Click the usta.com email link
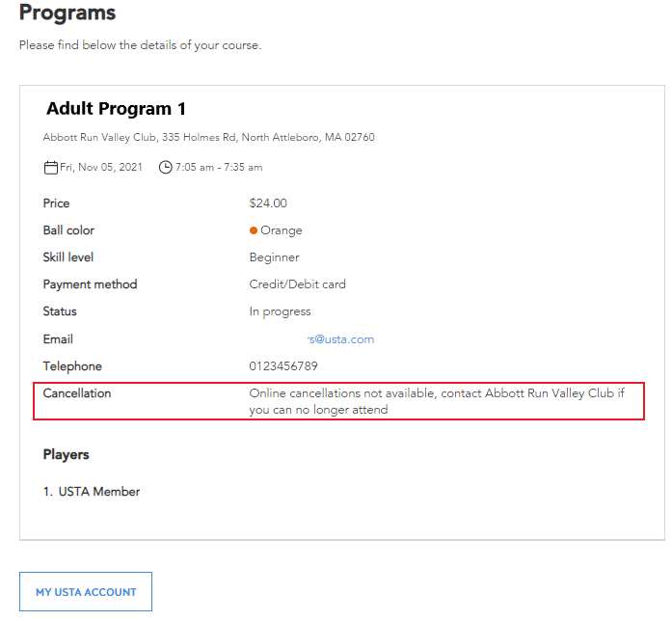 340,339
